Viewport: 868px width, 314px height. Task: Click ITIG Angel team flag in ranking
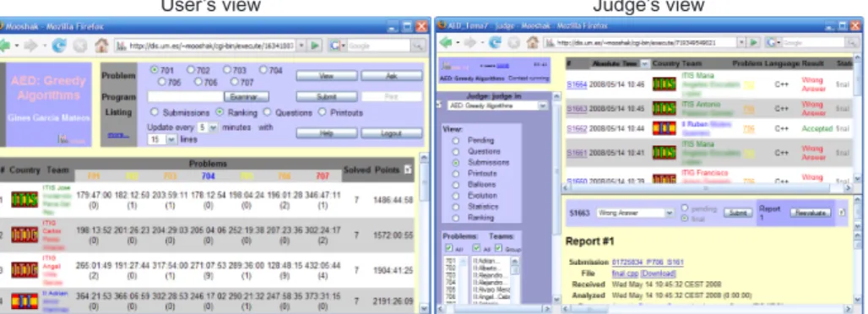(24, 270)
